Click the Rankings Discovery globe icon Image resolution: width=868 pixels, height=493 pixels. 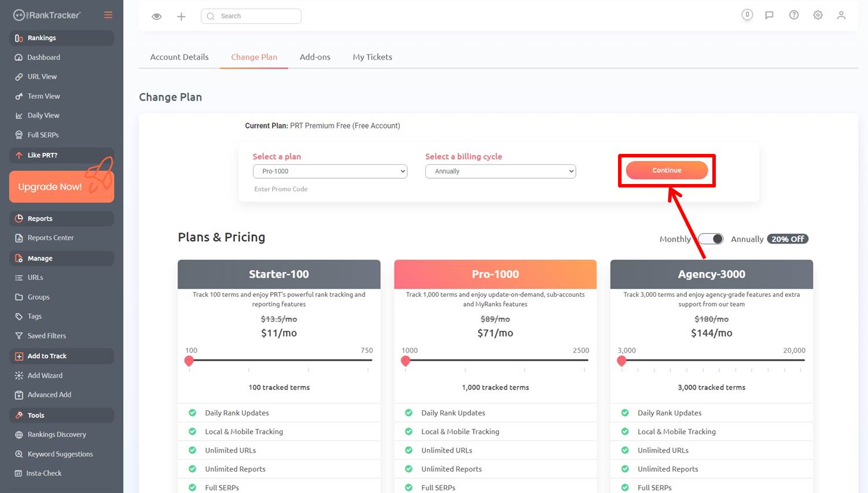[19, 435]
